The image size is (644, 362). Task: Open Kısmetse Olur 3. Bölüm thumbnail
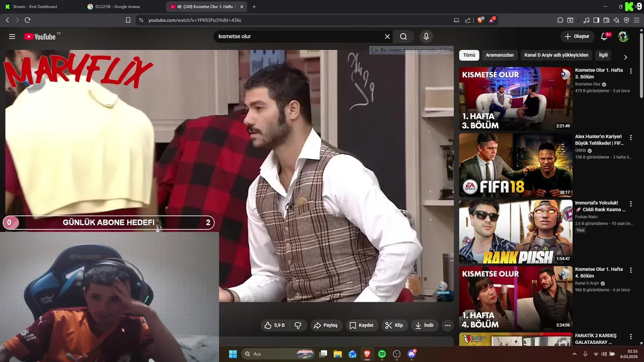515,99
